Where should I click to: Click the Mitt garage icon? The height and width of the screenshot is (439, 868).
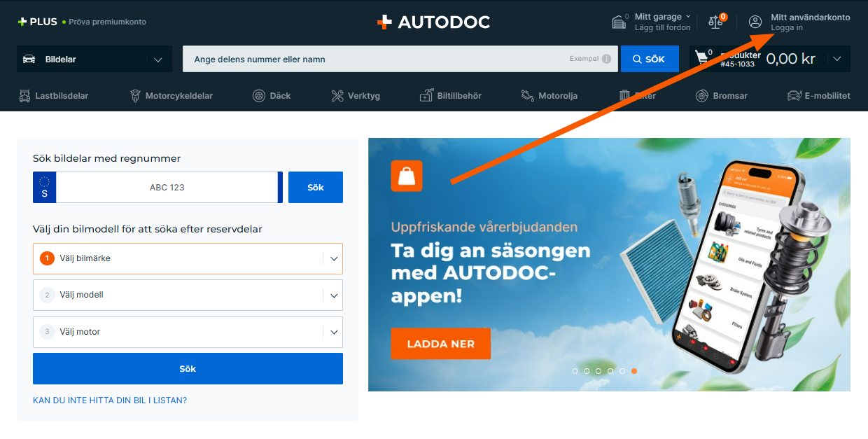pyautogui.click(x=619, y=22)
